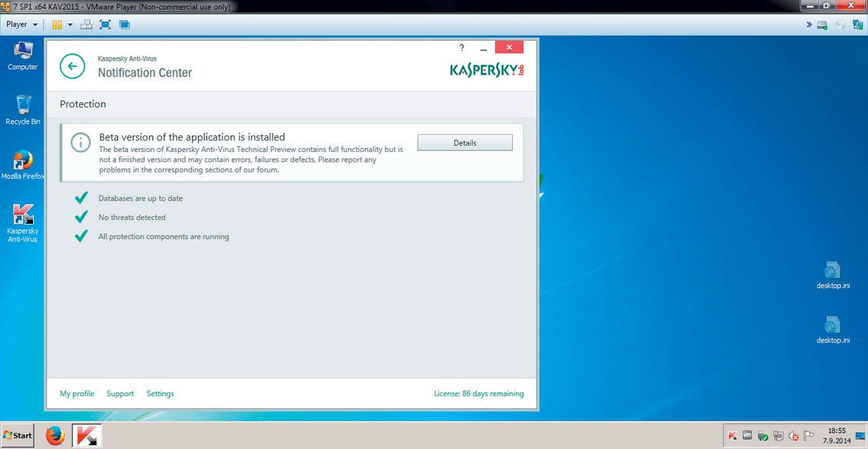The height and width of the screenshot is (449, 868).
Task: Open Action Center flag icon
Action: click(809, 436)
